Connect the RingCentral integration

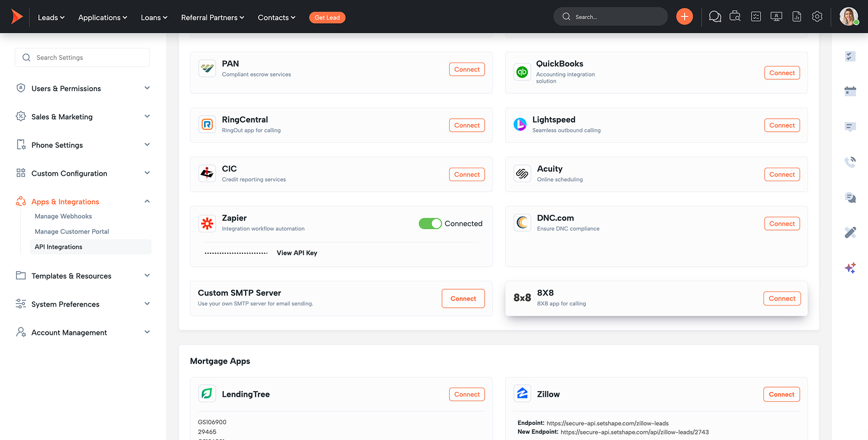467,125
